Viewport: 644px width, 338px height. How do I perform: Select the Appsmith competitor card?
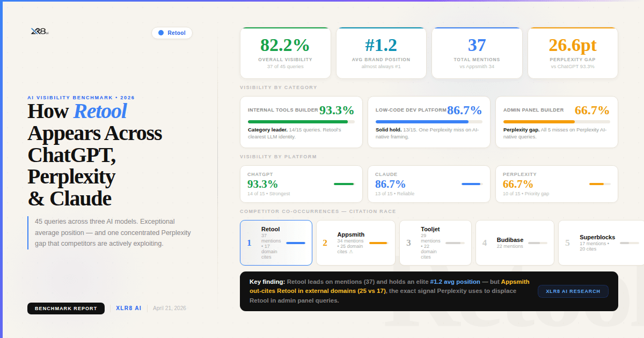[355, 243]
